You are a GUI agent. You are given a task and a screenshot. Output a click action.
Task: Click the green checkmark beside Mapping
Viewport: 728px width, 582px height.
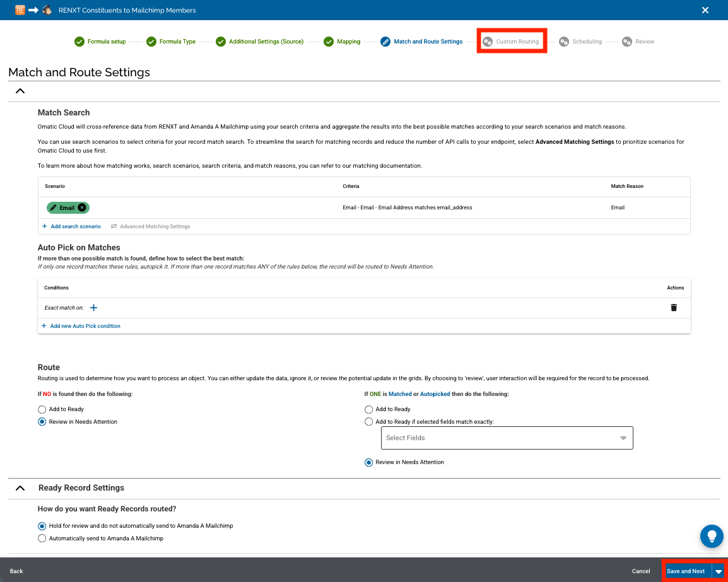point(329,42)
